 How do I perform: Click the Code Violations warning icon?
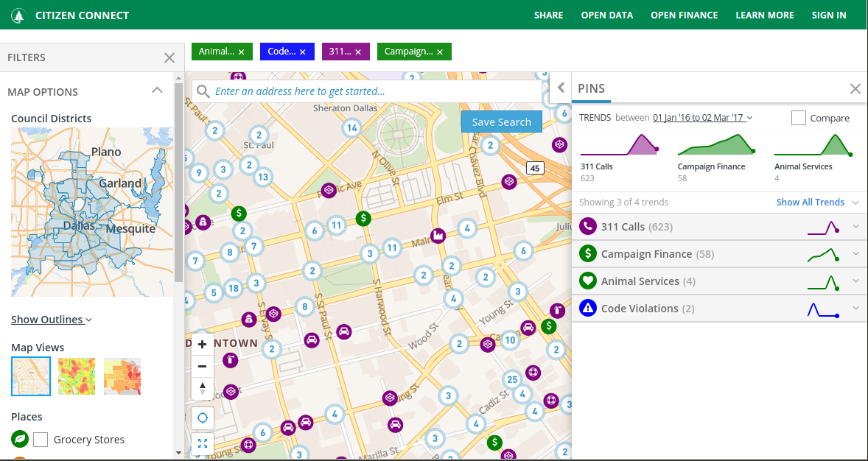click(x=587, y=308)
